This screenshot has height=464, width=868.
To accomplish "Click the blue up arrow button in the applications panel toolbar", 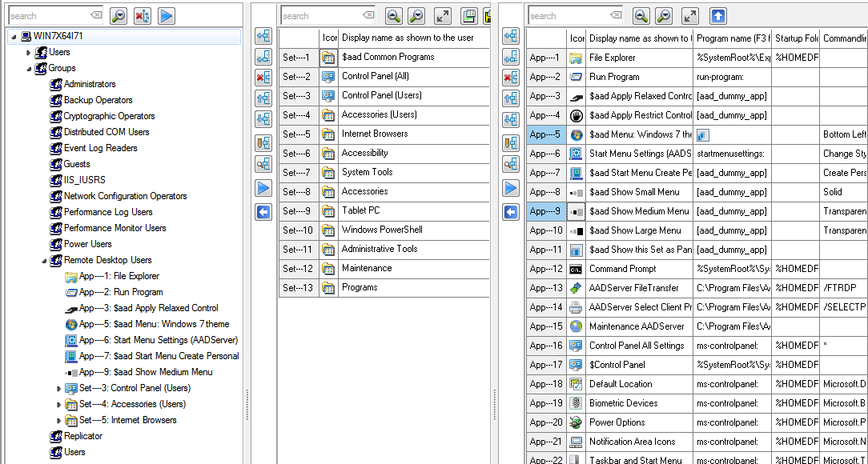I will (718, 15).
